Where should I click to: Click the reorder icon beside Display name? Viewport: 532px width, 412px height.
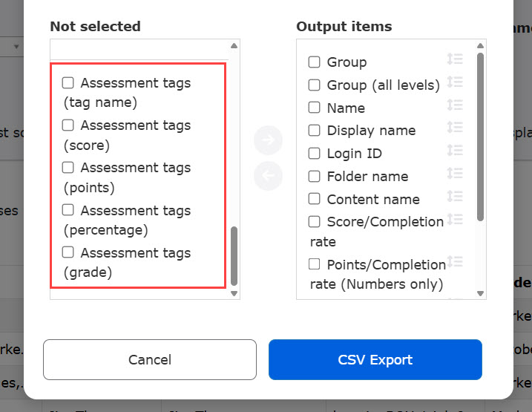pyautogui.click(x=455, y=128)
